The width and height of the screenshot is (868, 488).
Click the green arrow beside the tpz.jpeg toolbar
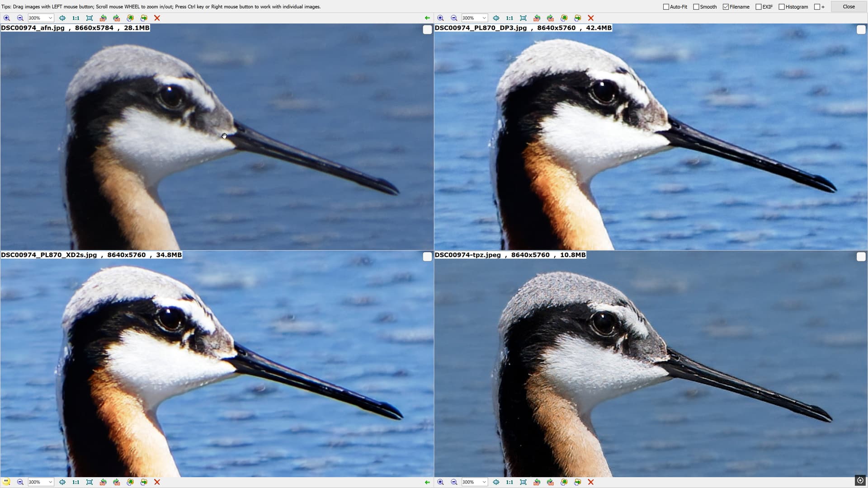click(x=427, y=482)
